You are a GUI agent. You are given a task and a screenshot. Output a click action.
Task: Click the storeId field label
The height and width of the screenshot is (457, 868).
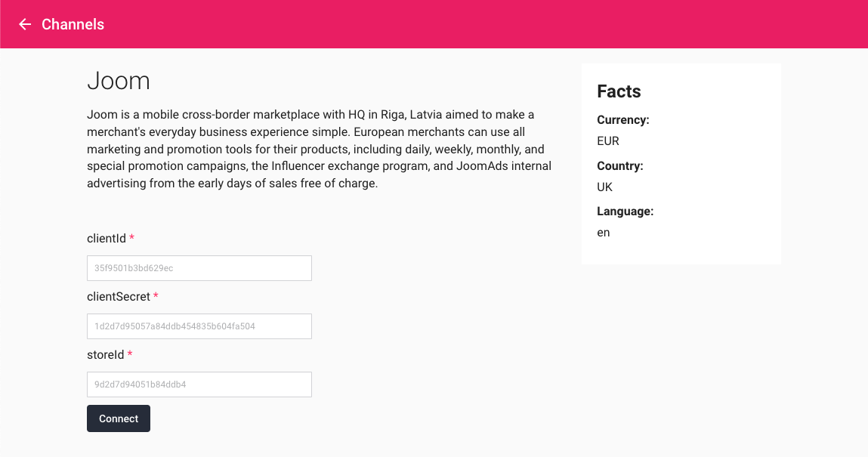point(105,354)
